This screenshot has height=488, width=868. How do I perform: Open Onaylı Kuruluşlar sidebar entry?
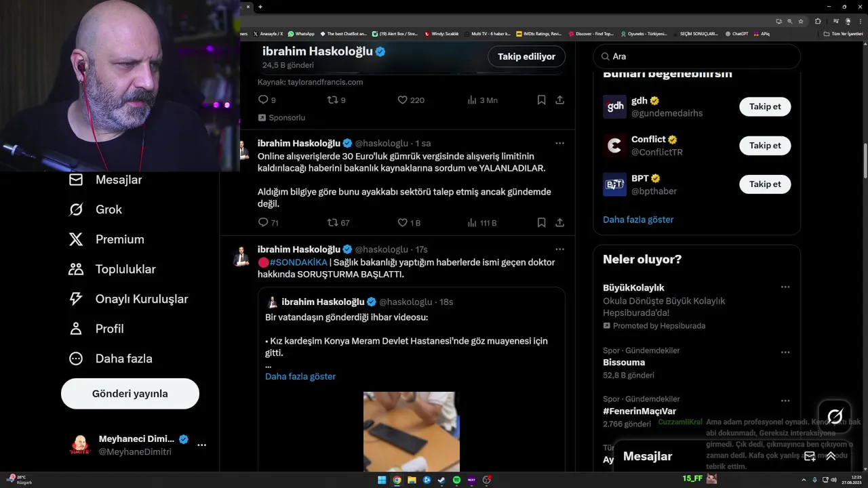click(128, 299)
